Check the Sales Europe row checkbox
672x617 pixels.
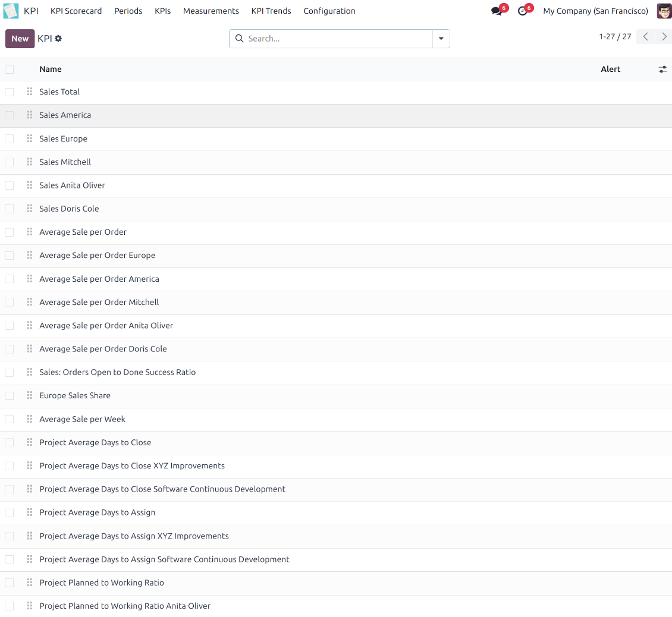10,138
